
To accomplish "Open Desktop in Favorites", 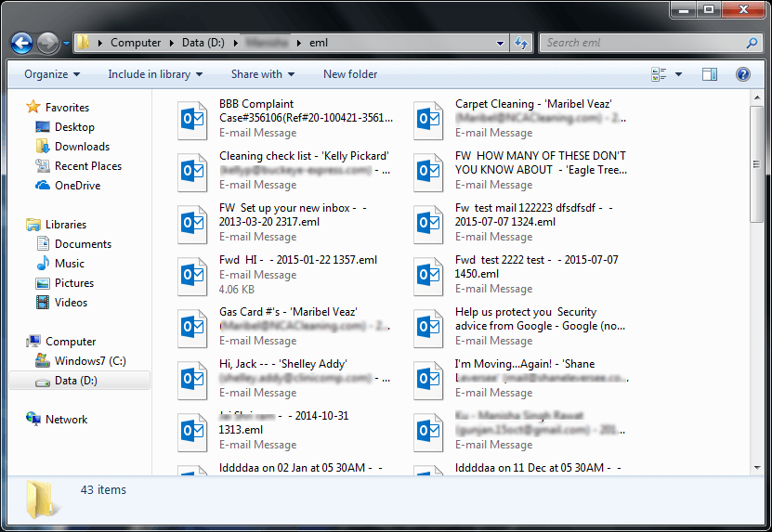I will click(65, 127).
